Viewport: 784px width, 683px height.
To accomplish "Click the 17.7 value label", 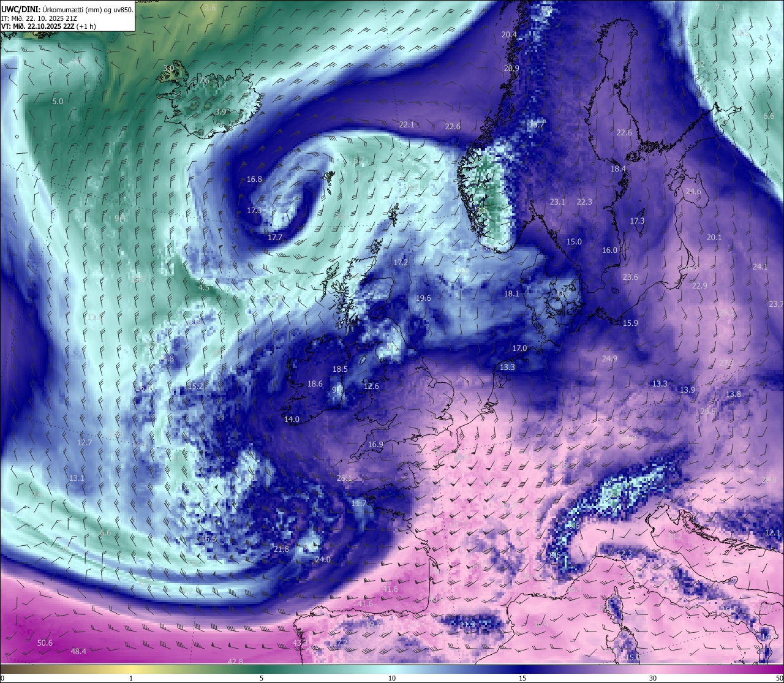I will coord(275,237).
